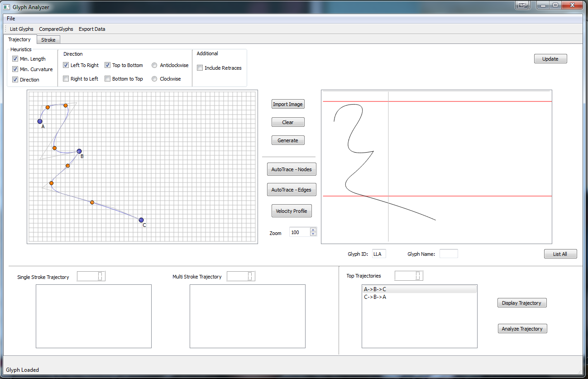Click CompareGlyphs in the toolbar
Viewport: 588px width, 379px height.
click(56, 29)
